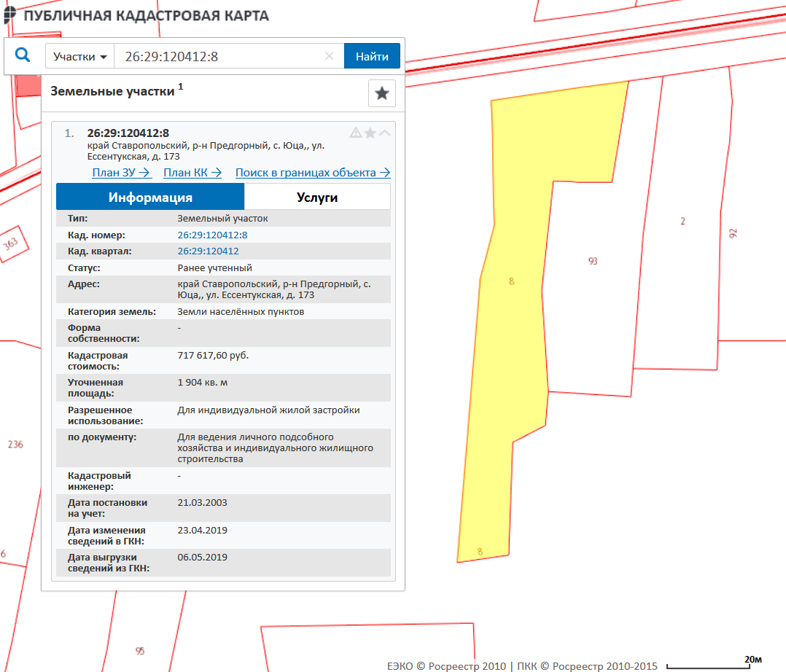The height and width of the screenshot is (672, 786).
Task: Clear the search field with the X
Action: click(x=329, y=56)
